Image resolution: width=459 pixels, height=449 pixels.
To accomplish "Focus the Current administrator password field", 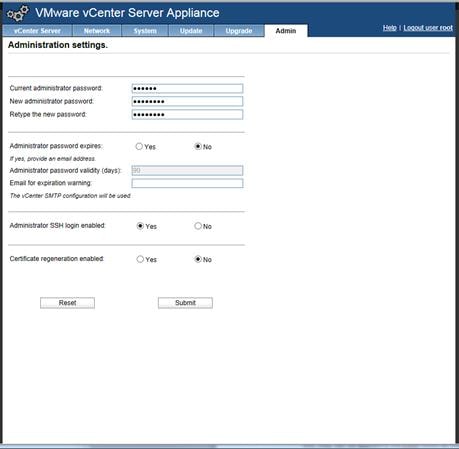I will pos(187,88).
